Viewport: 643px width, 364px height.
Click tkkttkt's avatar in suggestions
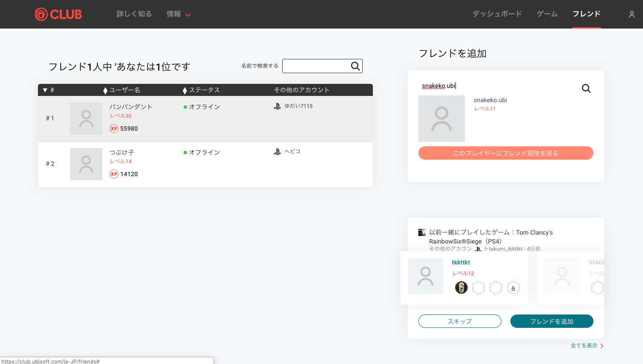pyautogui.click(x=426, y=276)
